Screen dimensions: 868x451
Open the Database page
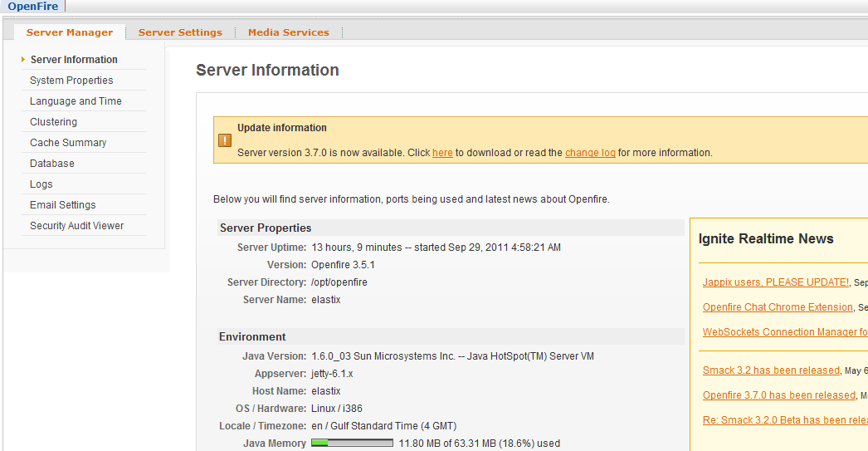point(52,164)
